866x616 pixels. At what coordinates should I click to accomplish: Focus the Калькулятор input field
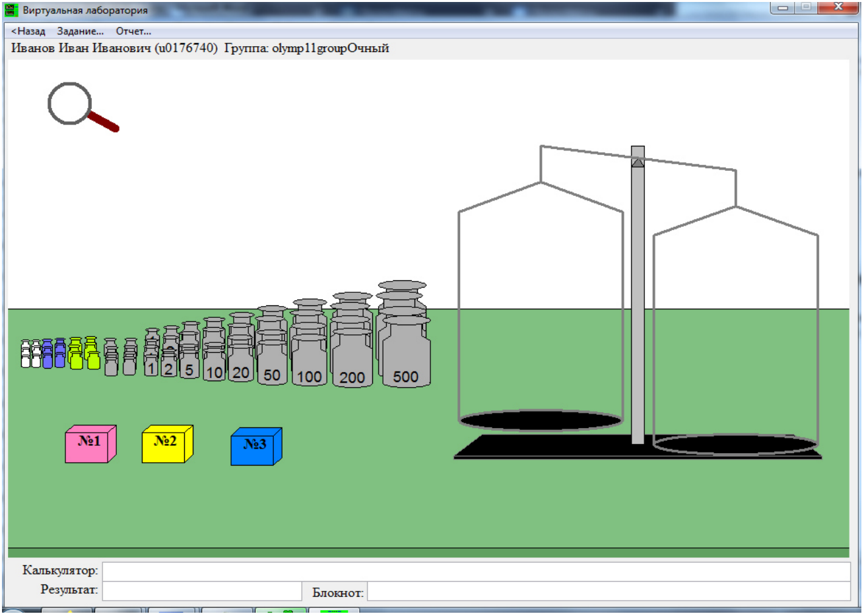coord(476,571)
